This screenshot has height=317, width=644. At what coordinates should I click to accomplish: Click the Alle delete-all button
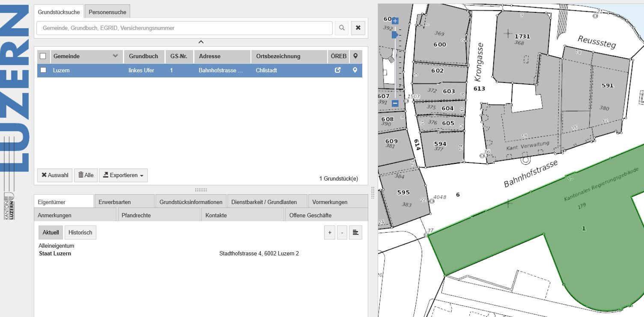(x=86, y=175)
